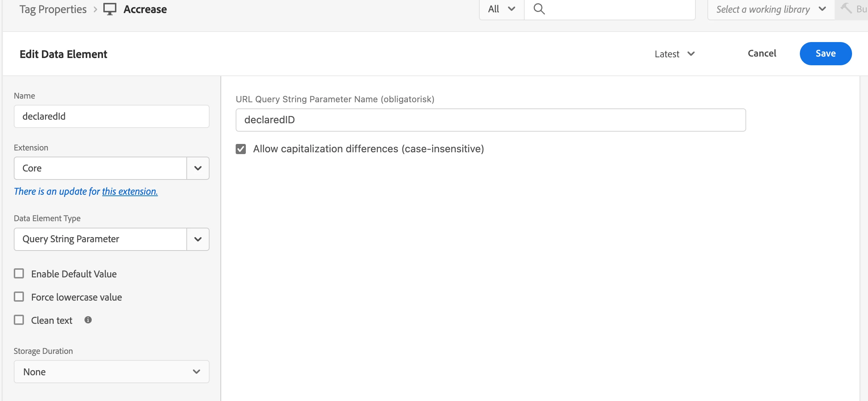The height and width of the screenshot is (401, 868).
Task: Expand the Data Element Type dropdown
Action: (198, 239)
